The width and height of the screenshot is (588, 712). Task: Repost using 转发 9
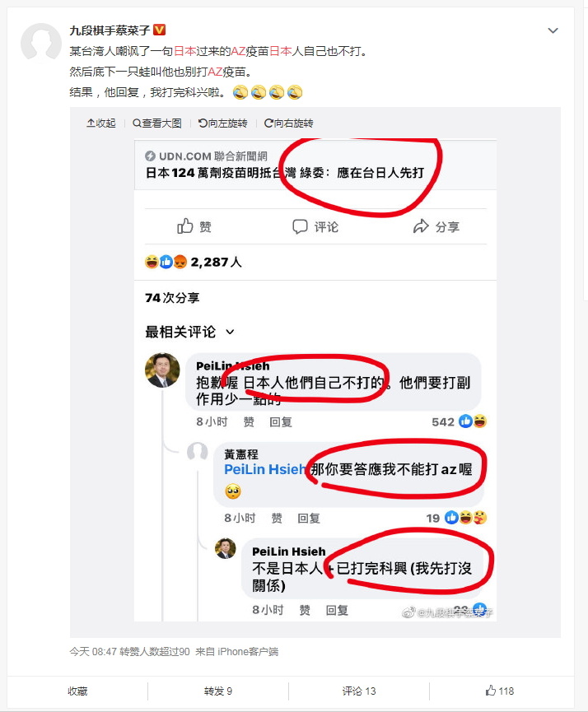click(x=218, y=691)
